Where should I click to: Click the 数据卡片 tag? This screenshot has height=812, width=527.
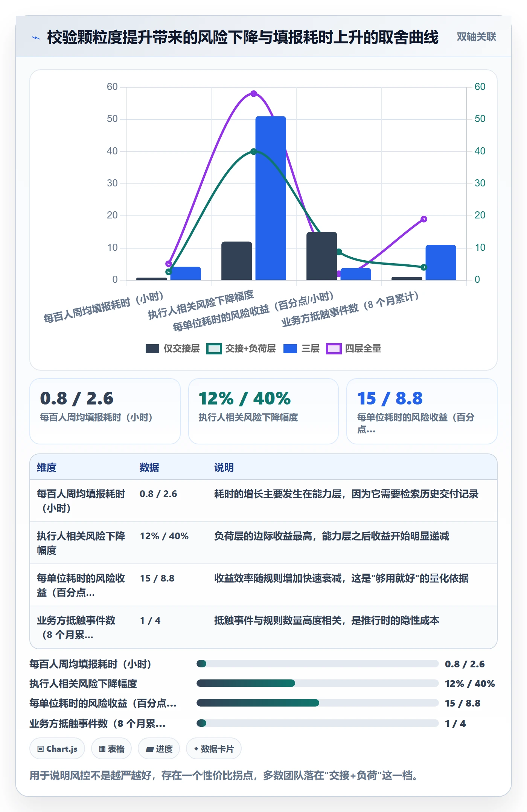tap(214, 749)
